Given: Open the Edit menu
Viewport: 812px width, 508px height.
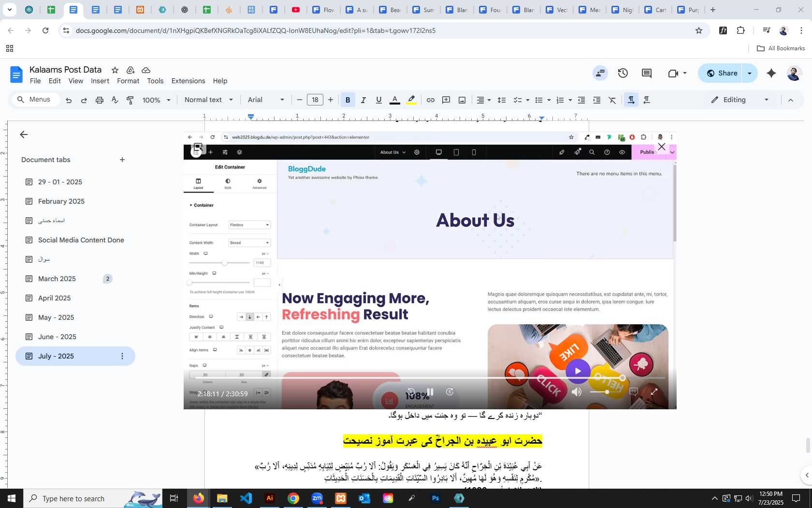Looking at the screenshot, I should (55, 81).
